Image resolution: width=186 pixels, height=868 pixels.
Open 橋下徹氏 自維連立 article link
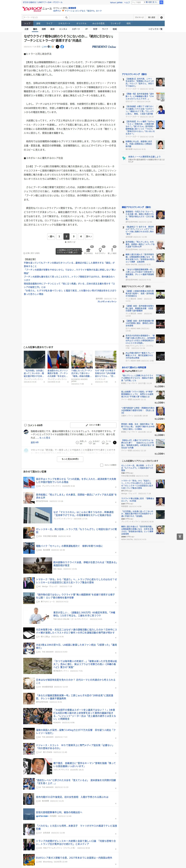pyautogui.click(x=85, y=765)
